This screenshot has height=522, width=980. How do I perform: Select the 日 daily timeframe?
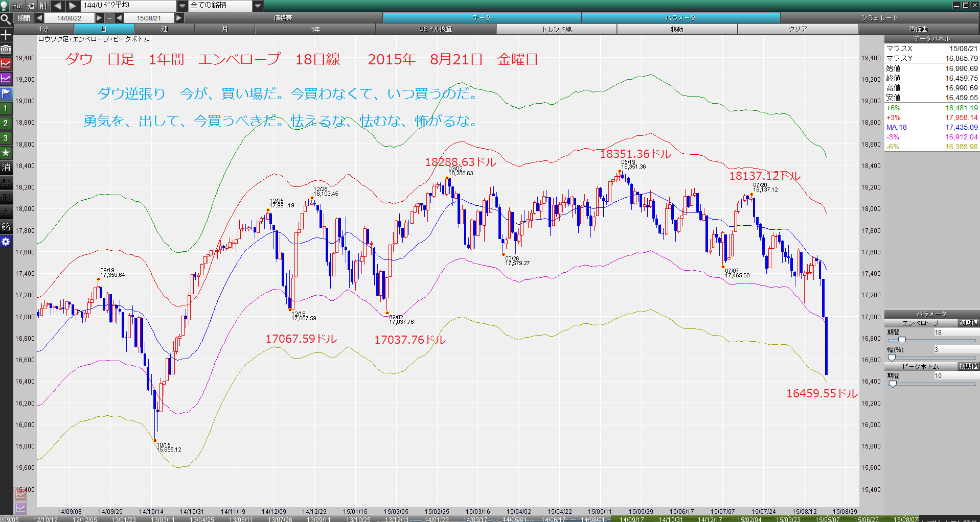tap(104, 29)
